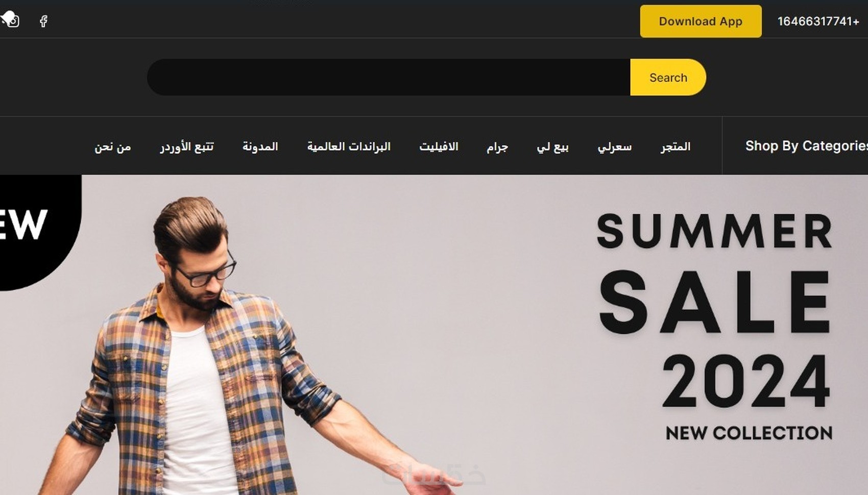Open the من نحن menu item
This screenshot has height=495, width=868.
pyautogui.click(x=112, y=147)
